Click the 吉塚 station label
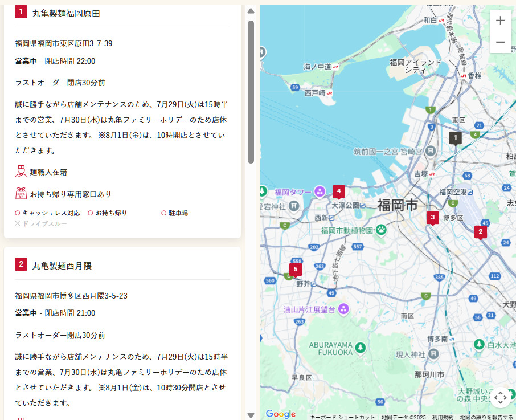Viewport: 516px width, 420px height. (421, 174)
